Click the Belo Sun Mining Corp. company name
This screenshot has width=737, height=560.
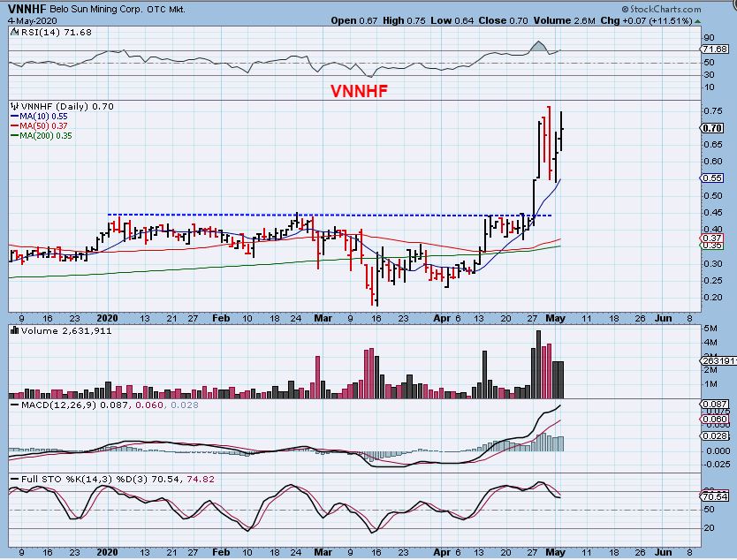click(96, 10)
